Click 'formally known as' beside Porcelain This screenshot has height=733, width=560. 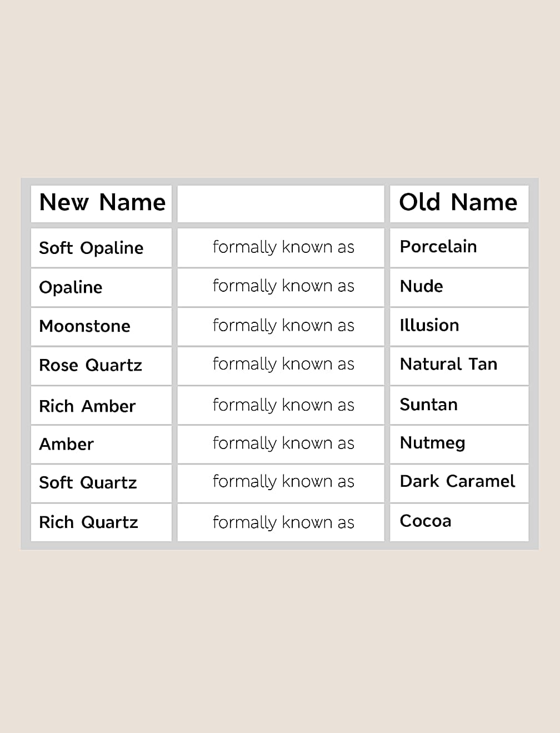click(x=283, y=247)
